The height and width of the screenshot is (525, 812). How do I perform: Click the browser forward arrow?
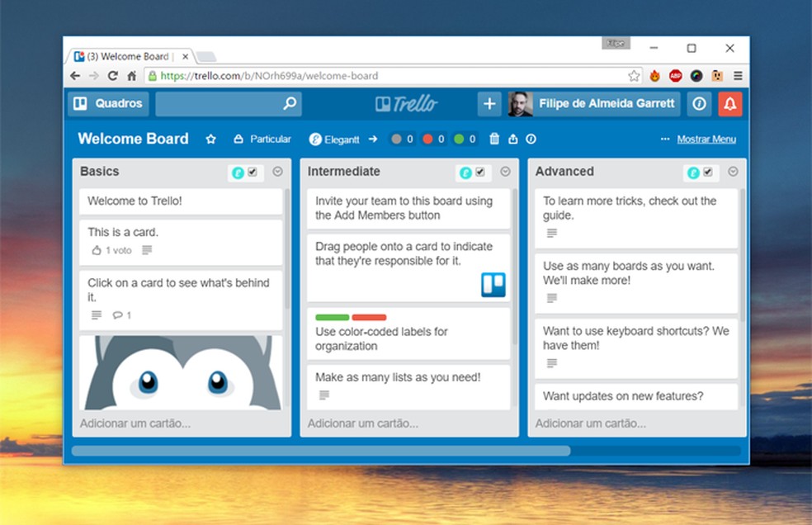94,76
